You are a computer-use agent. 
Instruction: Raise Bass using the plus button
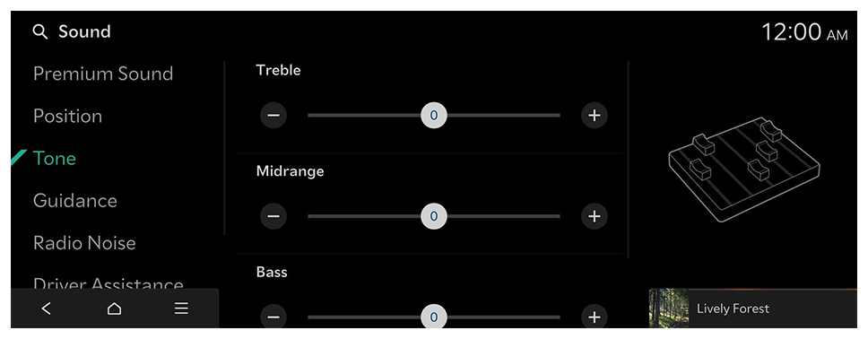pos(594,317)
